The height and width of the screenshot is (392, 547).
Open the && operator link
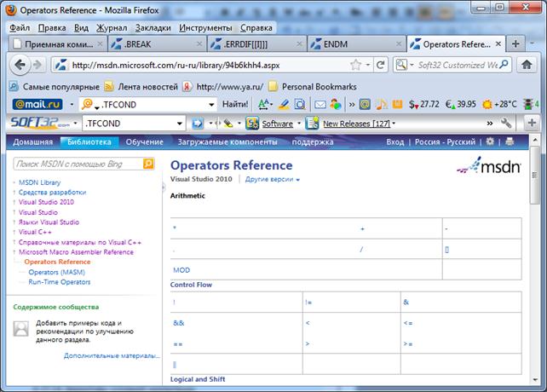click(x=178, y=323)
